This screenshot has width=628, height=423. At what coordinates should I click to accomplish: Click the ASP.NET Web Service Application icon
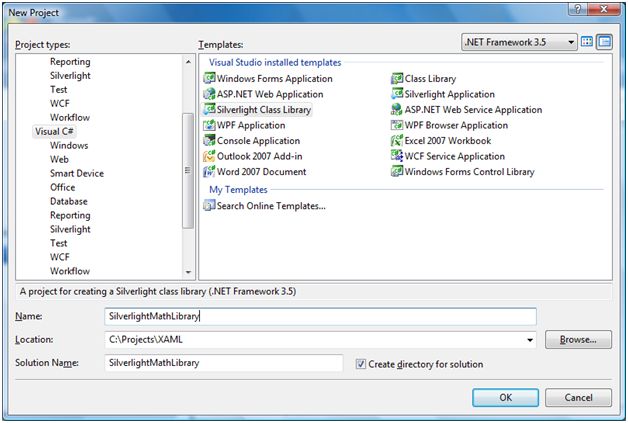[x=397, y=109]
